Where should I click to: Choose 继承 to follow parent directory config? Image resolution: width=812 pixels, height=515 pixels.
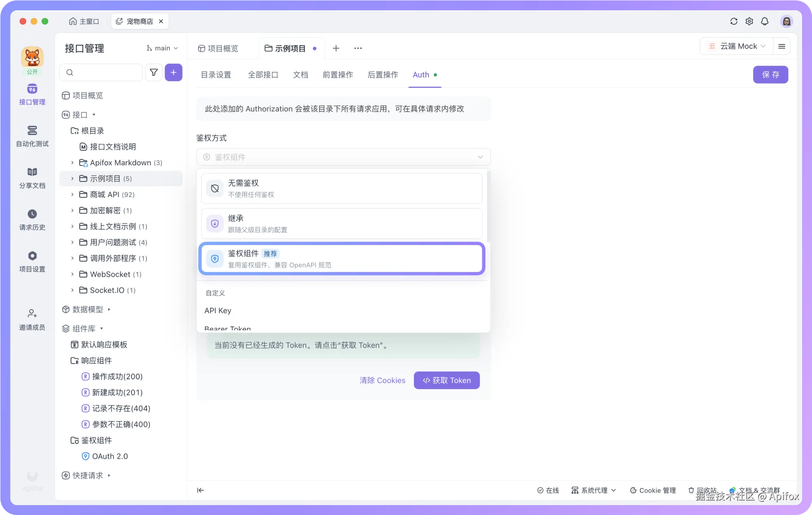click(341, 223)
